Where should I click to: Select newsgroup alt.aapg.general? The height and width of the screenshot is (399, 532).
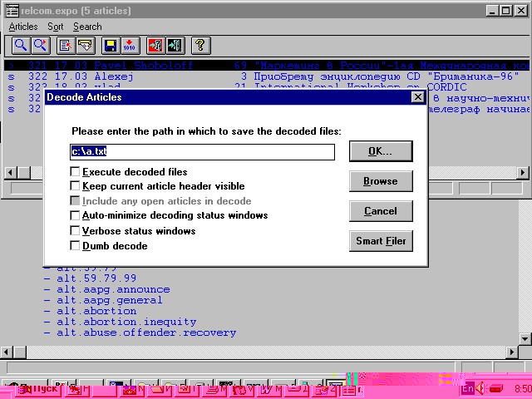[x=109, y=300]
